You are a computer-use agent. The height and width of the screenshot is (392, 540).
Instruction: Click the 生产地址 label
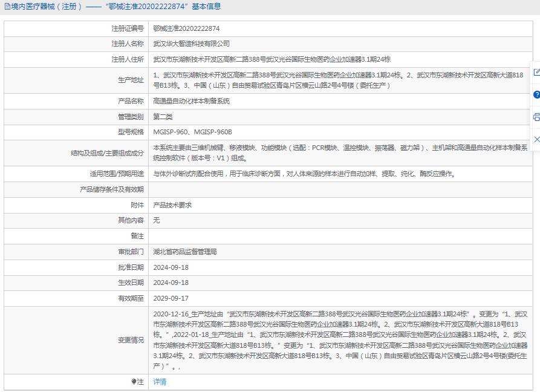click(x=131, y=80)
